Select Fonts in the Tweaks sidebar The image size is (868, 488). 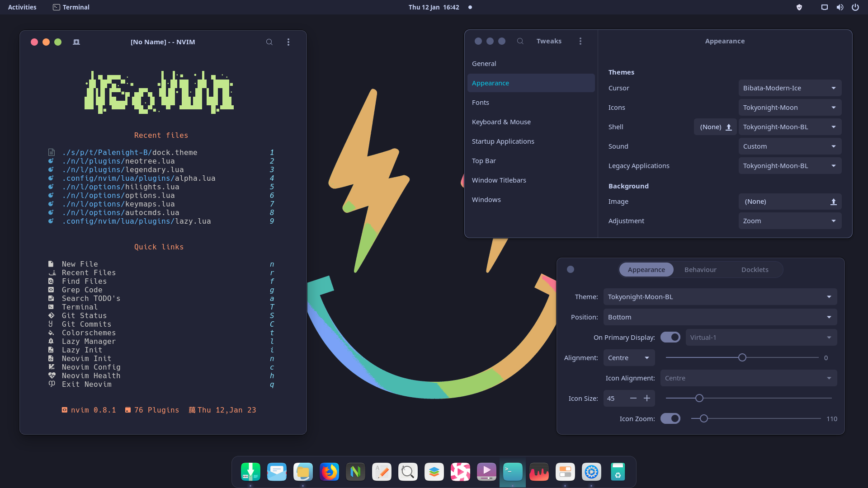[531, 103]
